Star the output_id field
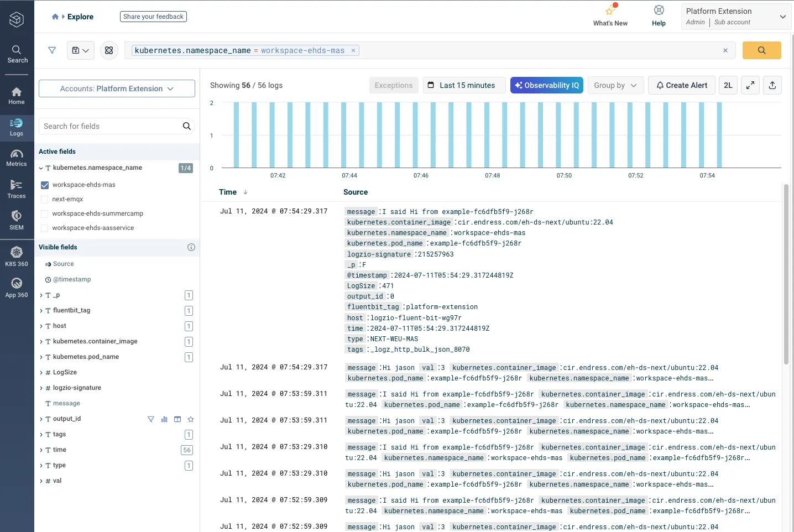The width and height of the screenshot is (794, 532). [x=191, y=419]
